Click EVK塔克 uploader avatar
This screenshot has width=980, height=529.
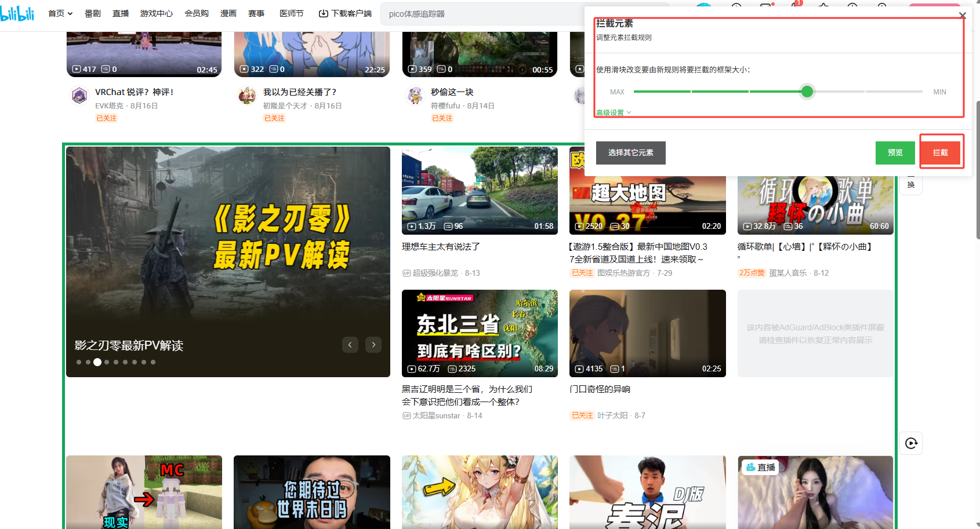(79, 96)
